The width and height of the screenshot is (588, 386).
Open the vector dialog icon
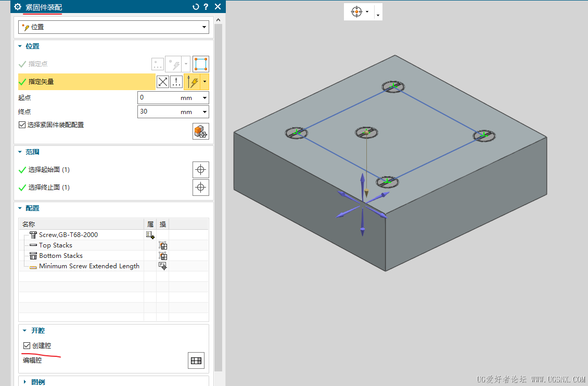pyautogui.click(x=176, y=82)
